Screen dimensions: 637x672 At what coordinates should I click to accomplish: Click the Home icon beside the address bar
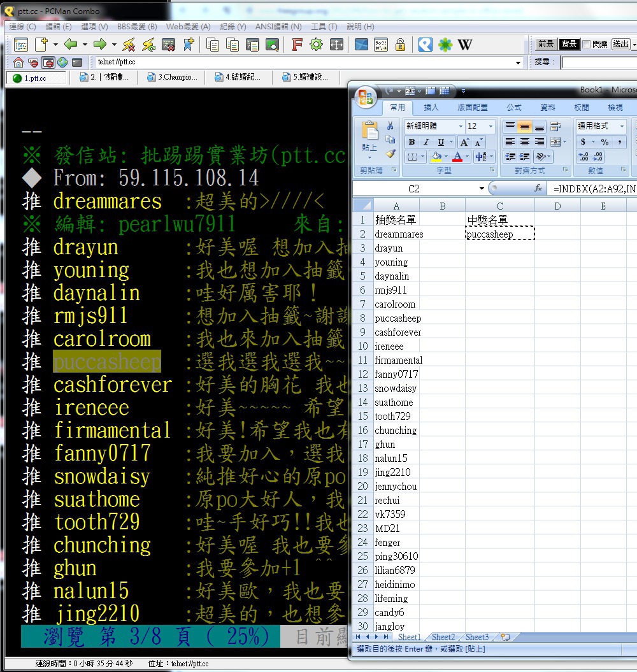[x=18, y=62]
